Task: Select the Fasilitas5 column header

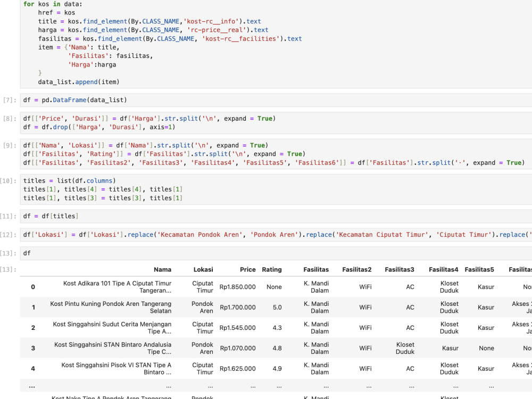Action: pos(479,269)
